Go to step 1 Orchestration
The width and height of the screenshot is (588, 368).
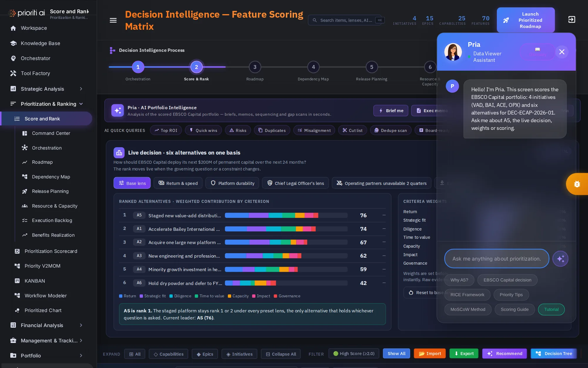[138, 67]
